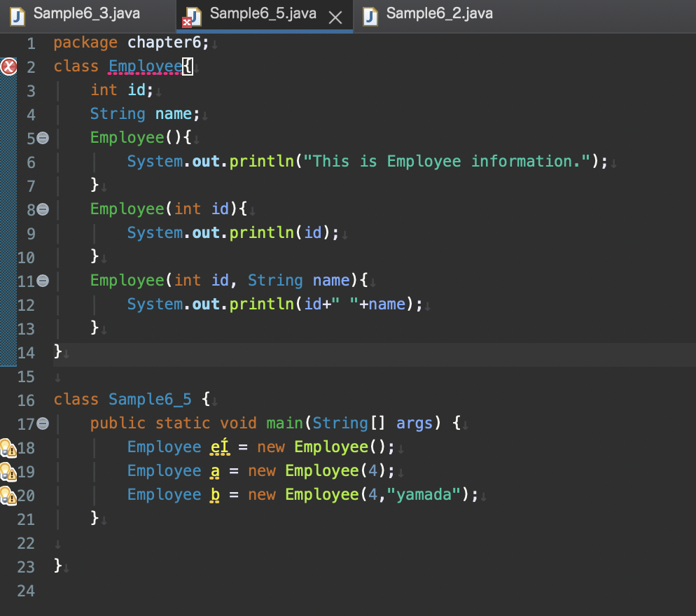Click the error marker on line 2
Screen dimensions: 696x616
[8, 67]
